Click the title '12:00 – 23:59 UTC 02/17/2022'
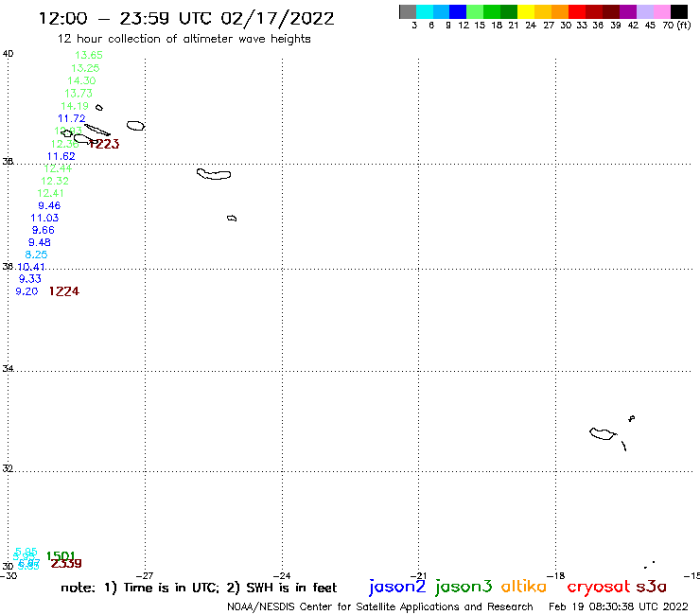The height and width of the screenshot is (615, 700). coord(186,19)
